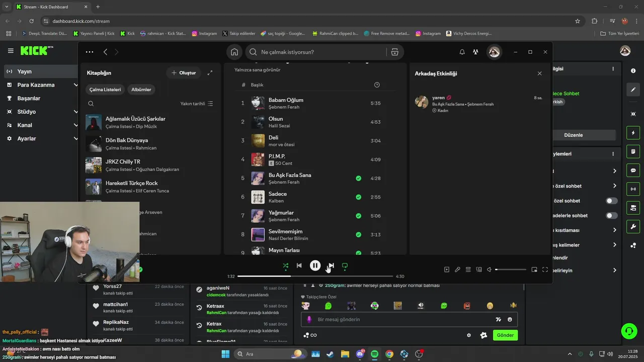
Task: Toggle repeat mode in Spotify
Action: (345, 265)
